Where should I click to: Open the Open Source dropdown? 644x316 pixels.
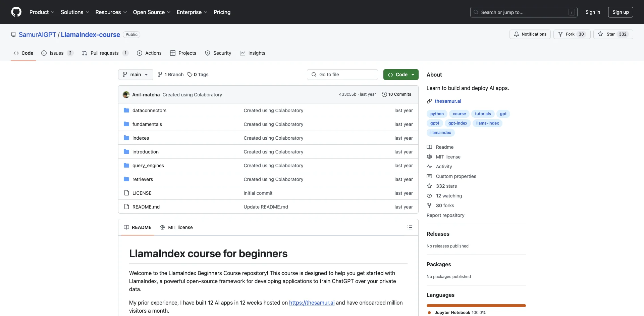tap(152, 12)
